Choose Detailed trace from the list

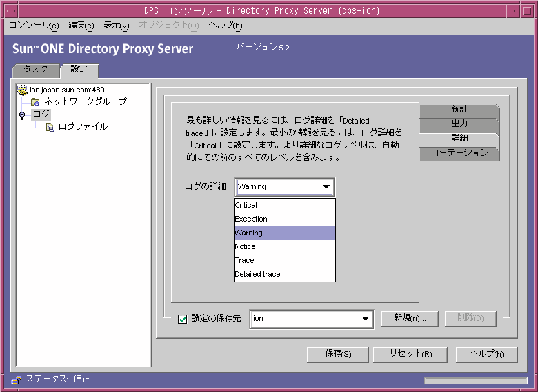tap(284, 274)
